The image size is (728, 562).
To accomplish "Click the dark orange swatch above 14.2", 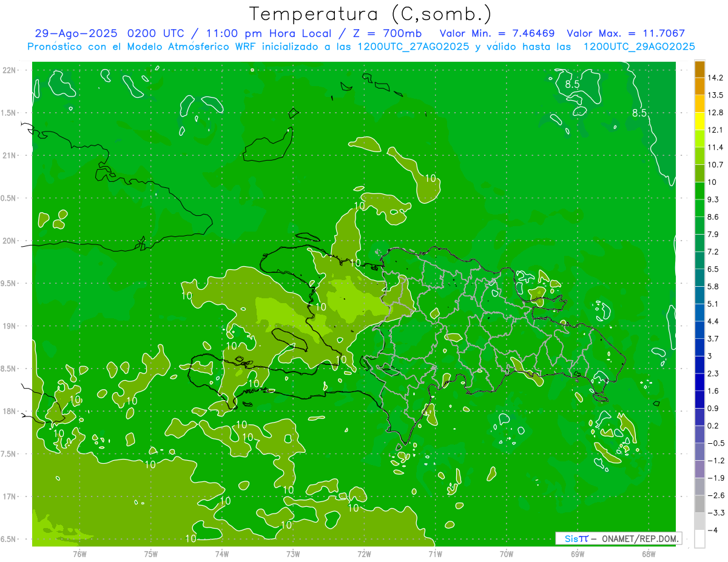I will coord(699,69).
